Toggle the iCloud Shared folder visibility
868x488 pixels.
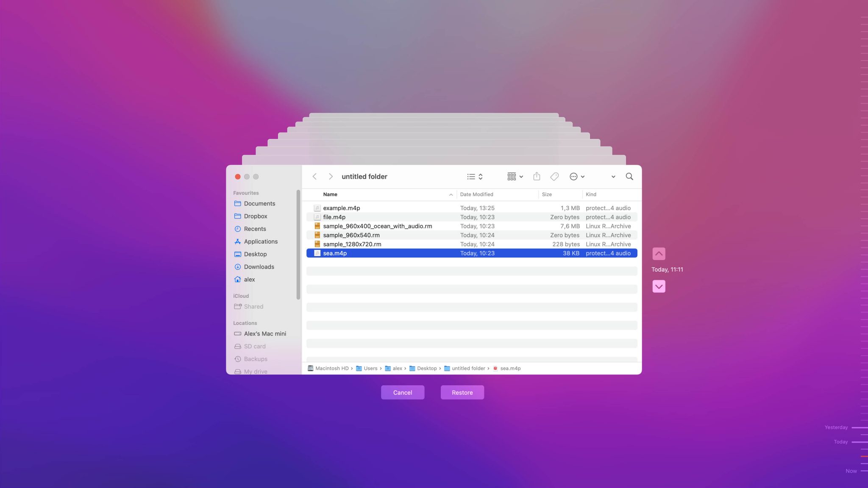253,306
